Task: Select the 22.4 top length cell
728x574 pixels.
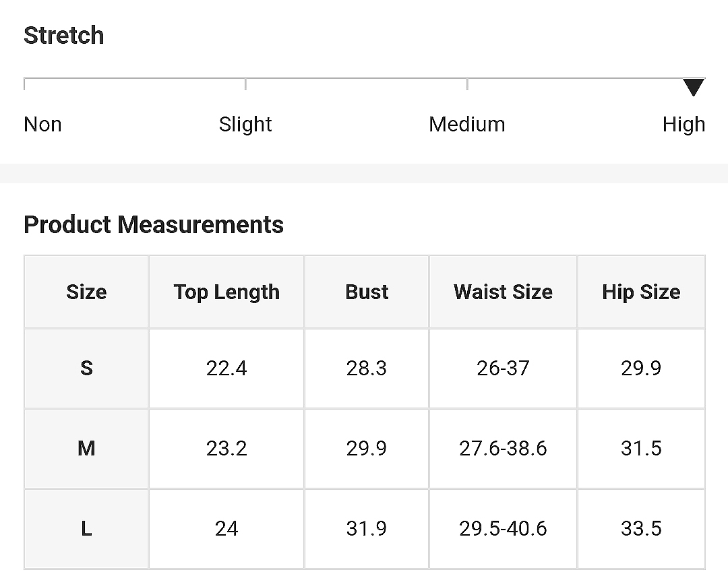Action: pyautogui.click(x=226, y=368)
